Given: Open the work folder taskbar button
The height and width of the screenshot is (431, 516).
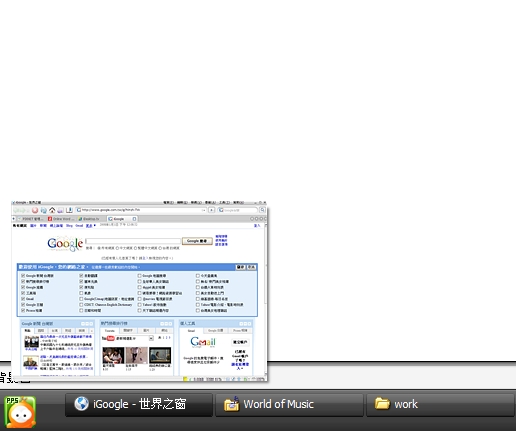Looking at the screenshot, I should [440, 405].
